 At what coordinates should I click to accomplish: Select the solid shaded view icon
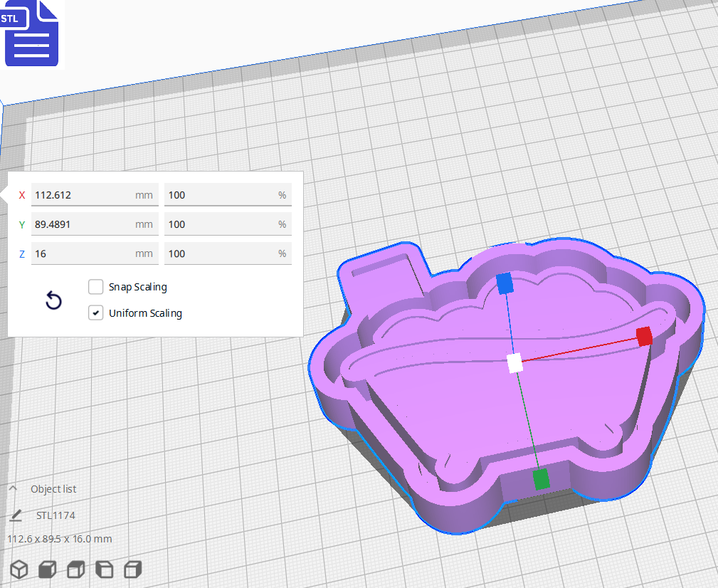coord(47,569)
